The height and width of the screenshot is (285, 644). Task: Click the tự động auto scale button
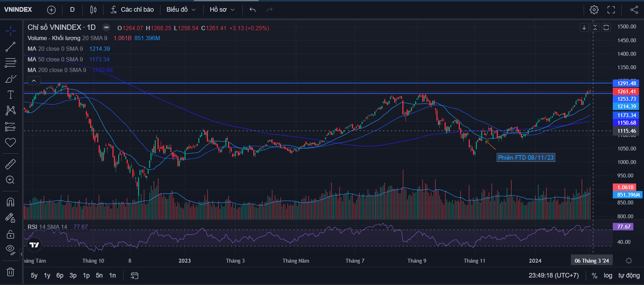click(629, 275)
